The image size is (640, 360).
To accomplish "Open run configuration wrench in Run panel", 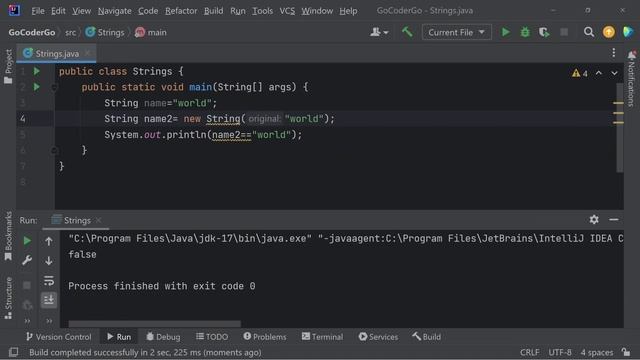I will (x=27, y=260).
